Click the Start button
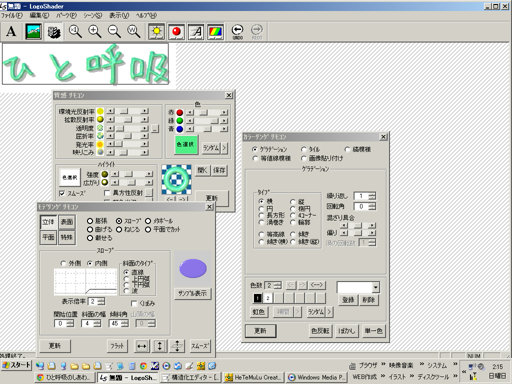The width and height of the screenshot is (512, 384). (x=16, y=365)
